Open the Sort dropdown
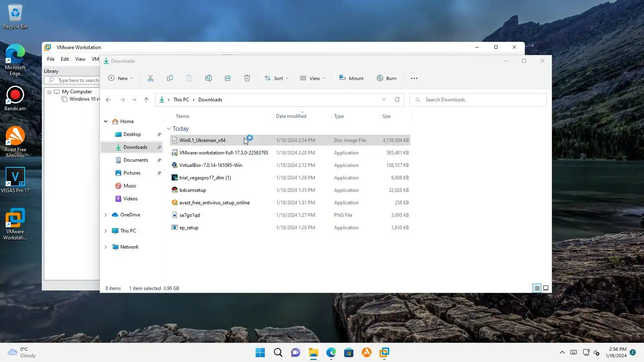Image resolution: width=644 pixels, height=362 pixels. pos(277,78)
